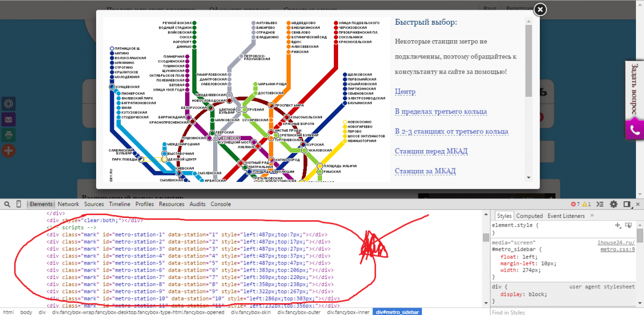The width and height of the screenshot is (644, 315).
Task: Add new style rule plus icon
Action: point(618,225)
